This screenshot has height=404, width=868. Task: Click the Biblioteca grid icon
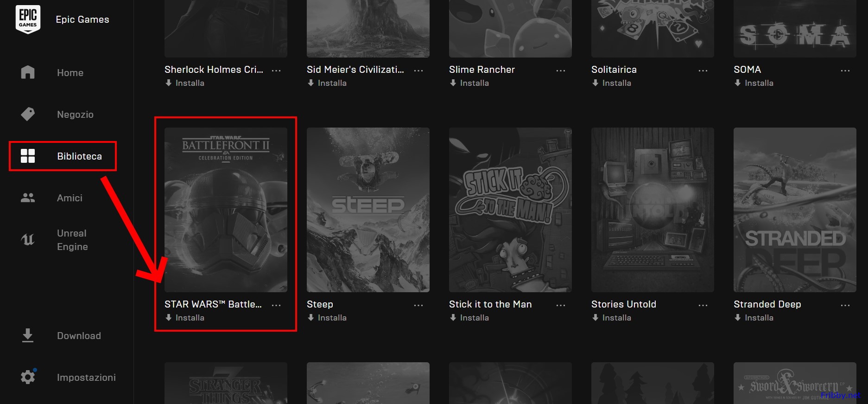click(x=28, y=156)
